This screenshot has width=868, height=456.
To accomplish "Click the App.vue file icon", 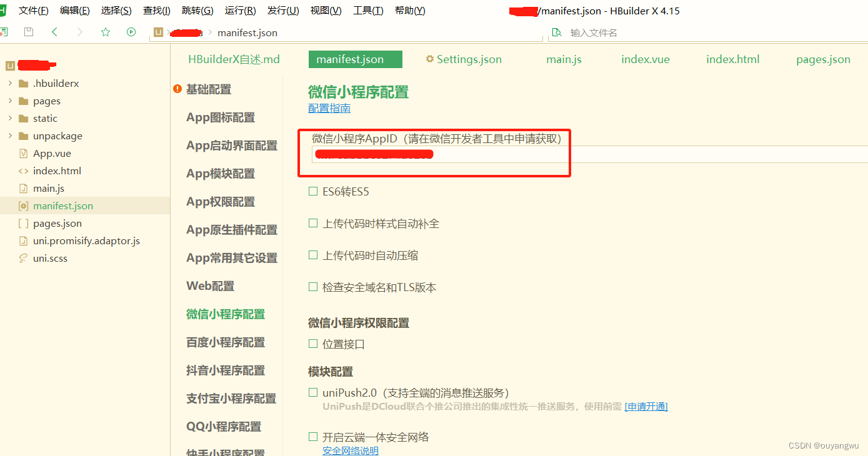I will point(24,154).
